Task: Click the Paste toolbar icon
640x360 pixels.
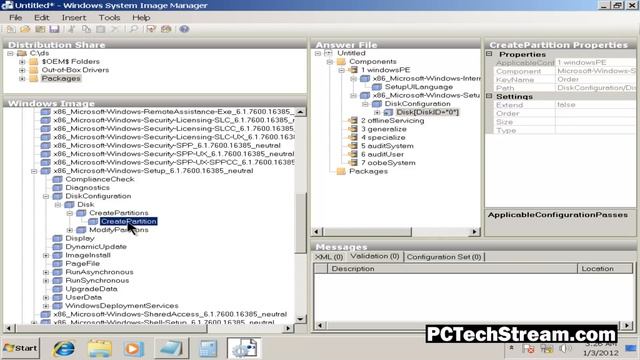Action: [100, 29]
